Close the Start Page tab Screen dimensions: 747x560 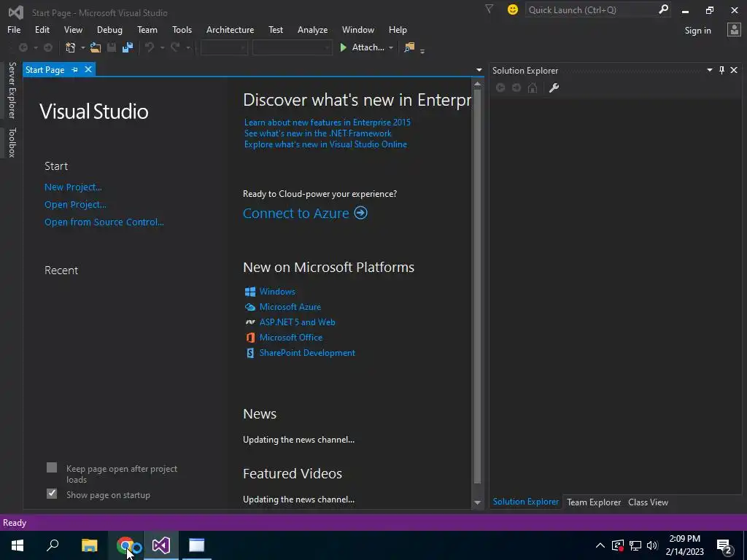tap(88, 69)
